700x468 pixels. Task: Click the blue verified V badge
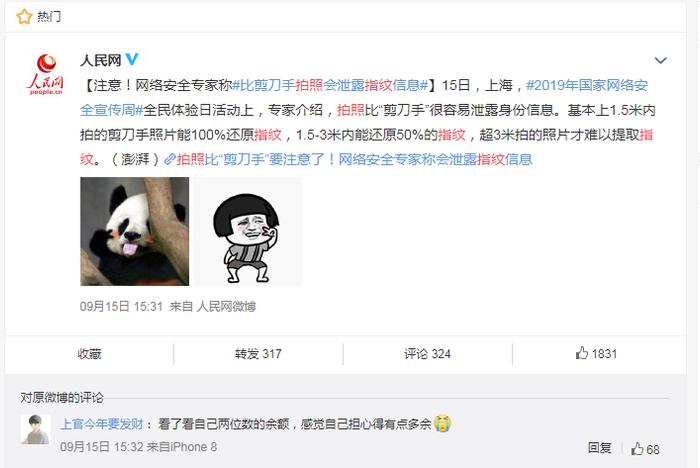(132, 59)
